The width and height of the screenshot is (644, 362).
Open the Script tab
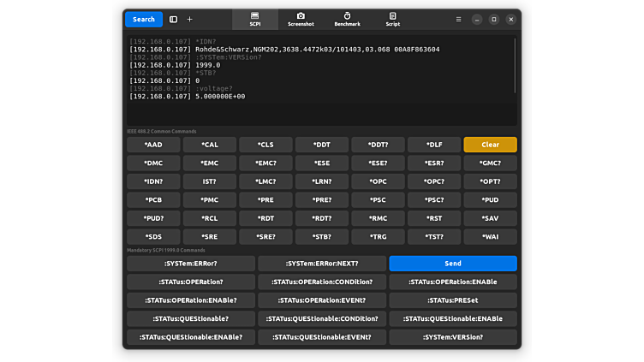tap(392, 19)
